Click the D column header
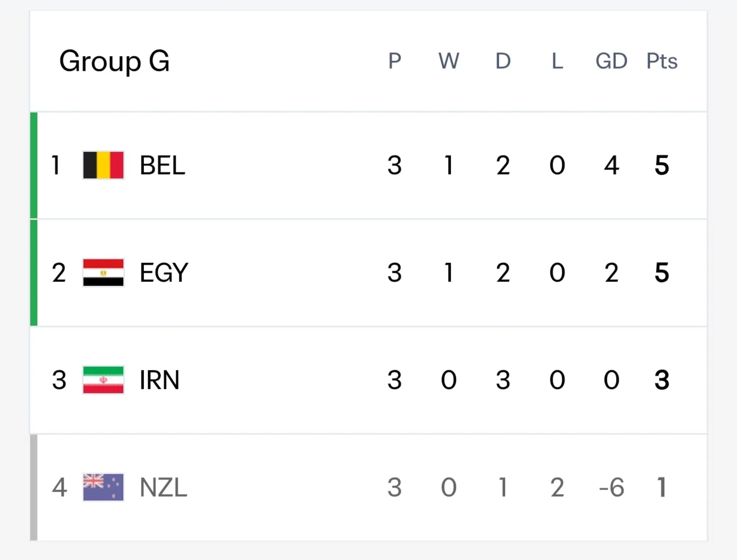This screenshot has height=560, width=737. point(503,61)
